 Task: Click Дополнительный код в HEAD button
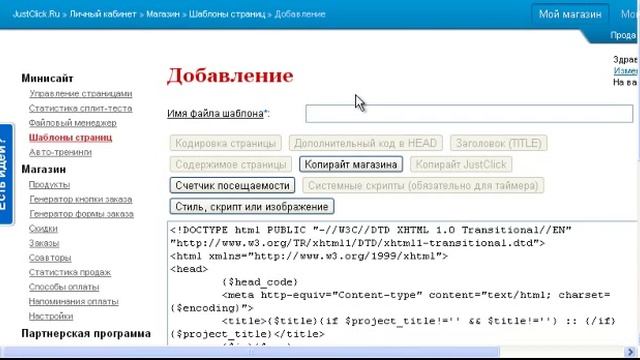366,143
